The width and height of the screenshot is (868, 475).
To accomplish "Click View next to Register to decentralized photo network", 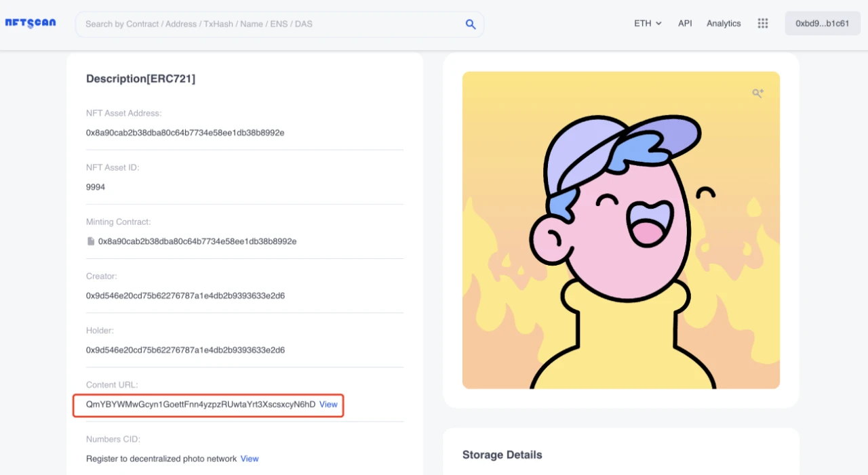I will pyautogui.click(x=250, y=459).
